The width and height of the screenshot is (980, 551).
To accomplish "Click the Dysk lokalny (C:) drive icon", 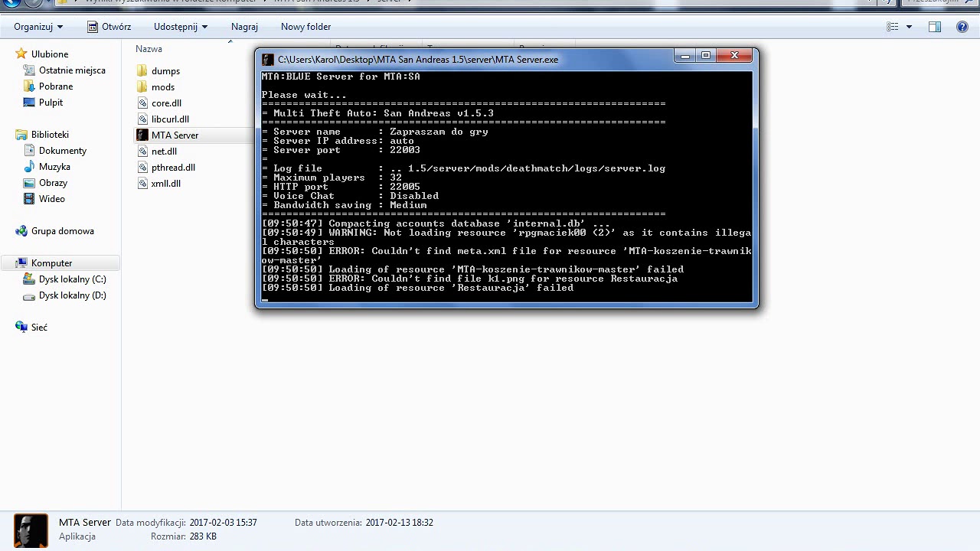I will click(29, 279).
